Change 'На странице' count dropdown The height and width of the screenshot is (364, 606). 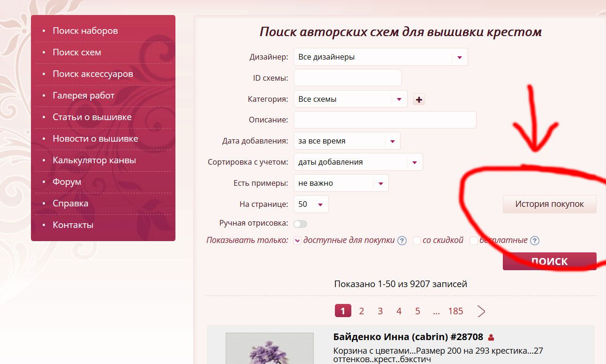(311, 204)
